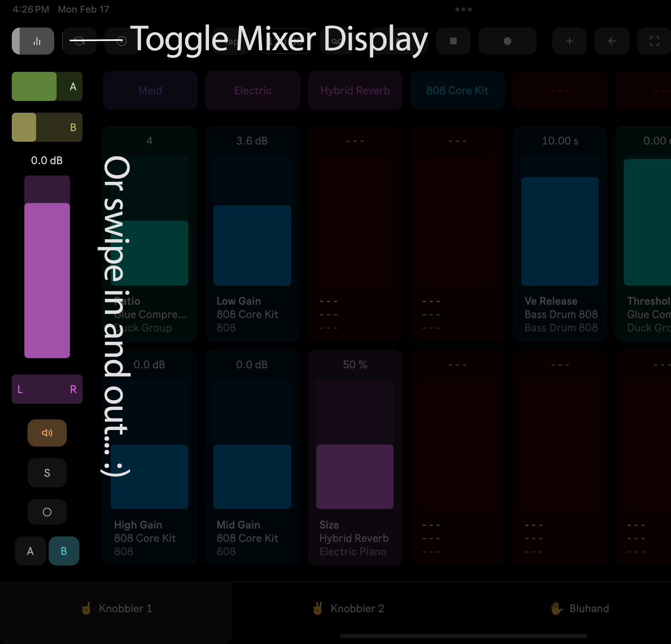Tap the Mid Gain slider
Screen dimensions: 671x644
(x=252, y=445)
